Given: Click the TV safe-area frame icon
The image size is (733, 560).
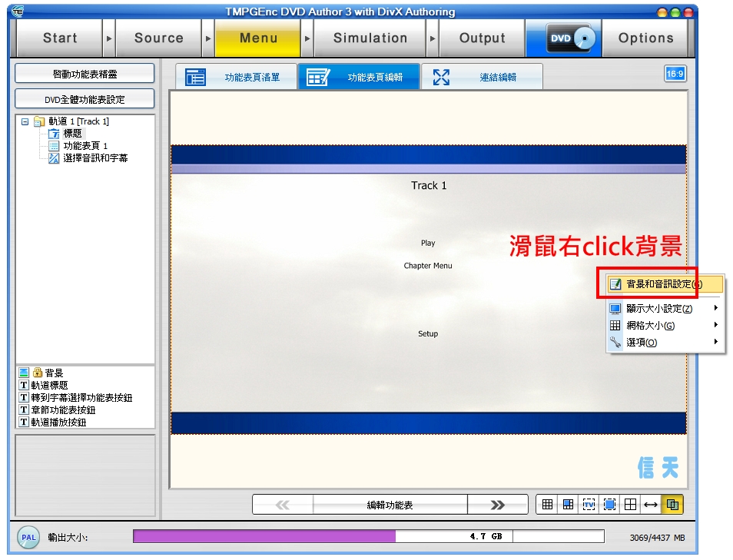Looking at the screenshot, I should pyautogui.click(x=589, y=505).
